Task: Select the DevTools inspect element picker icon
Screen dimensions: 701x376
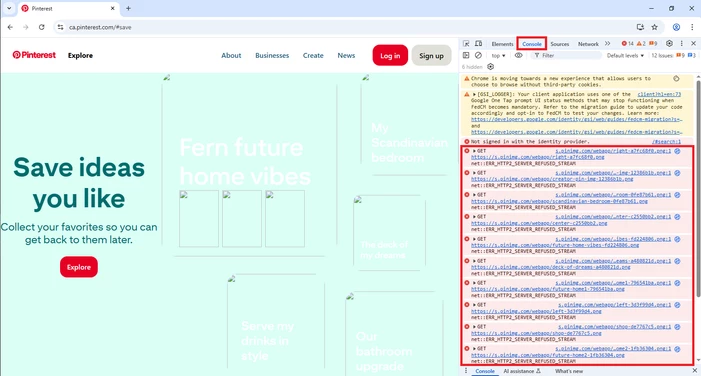Action: (x=466, y=44)
